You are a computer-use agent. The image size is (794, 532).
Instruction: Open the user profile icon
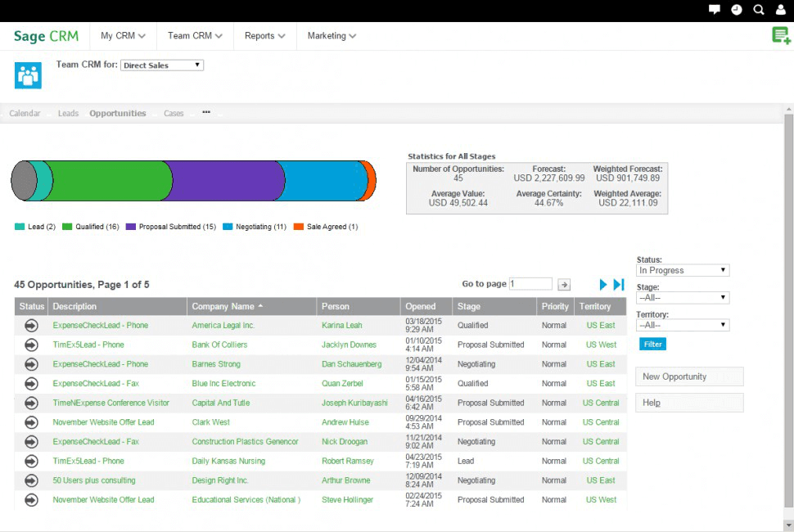point(780,10)
